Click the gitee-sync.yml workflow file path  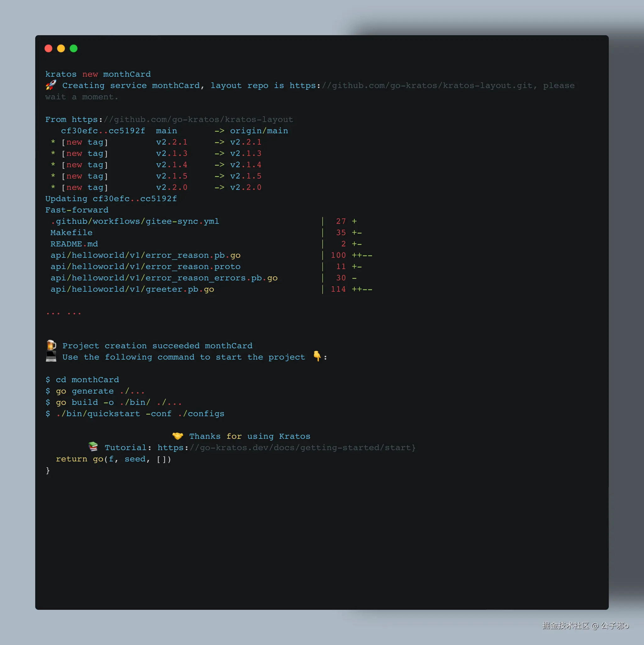click(x=135, y=221)
